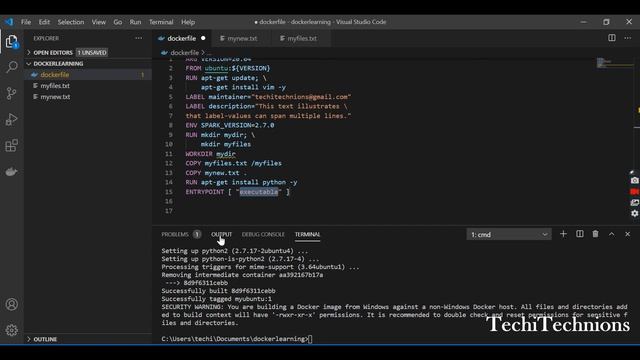Split the terminal panel
Viewport: 640px width, 360px height.
[x=580, y=234]
